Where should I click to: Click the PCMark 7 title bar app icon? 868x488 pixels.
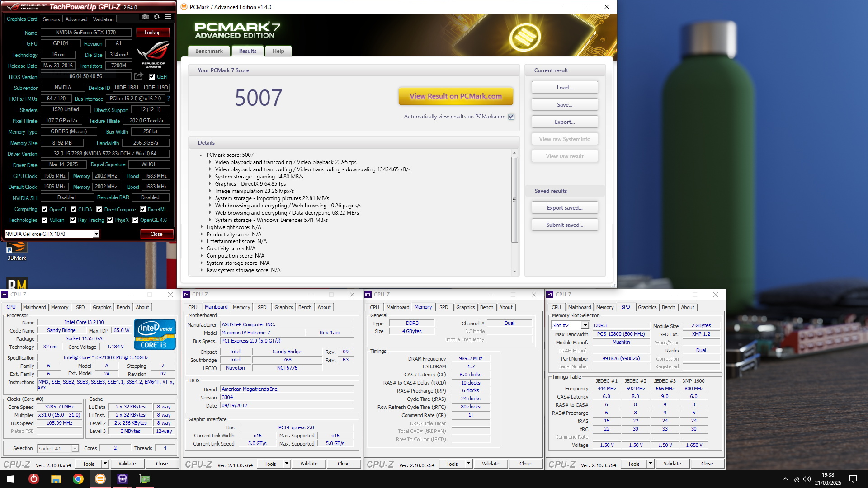[x=184, y=7]
